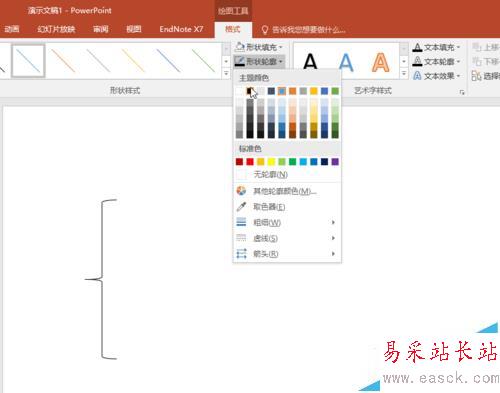The height and width of the screenshot is (393, 500).
Task: Pick light green standard color swatch
Action: pyautogui.click(x=282, y=162)
